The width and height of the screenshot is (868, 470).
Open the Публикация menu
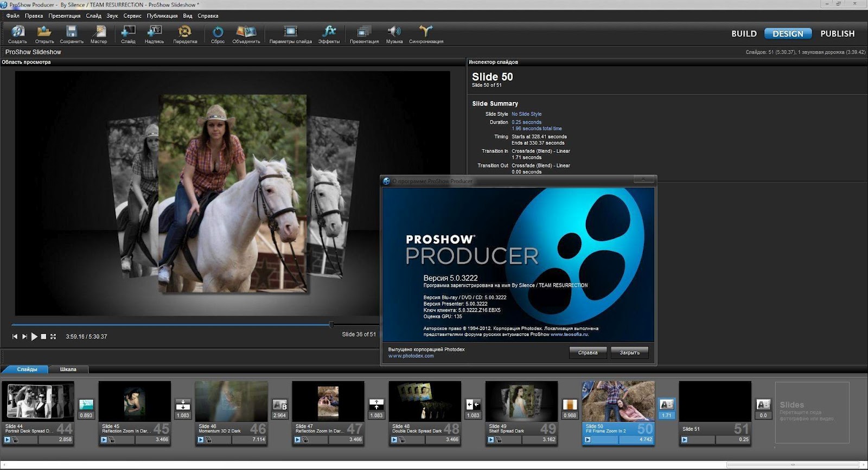tap(162, 16)
